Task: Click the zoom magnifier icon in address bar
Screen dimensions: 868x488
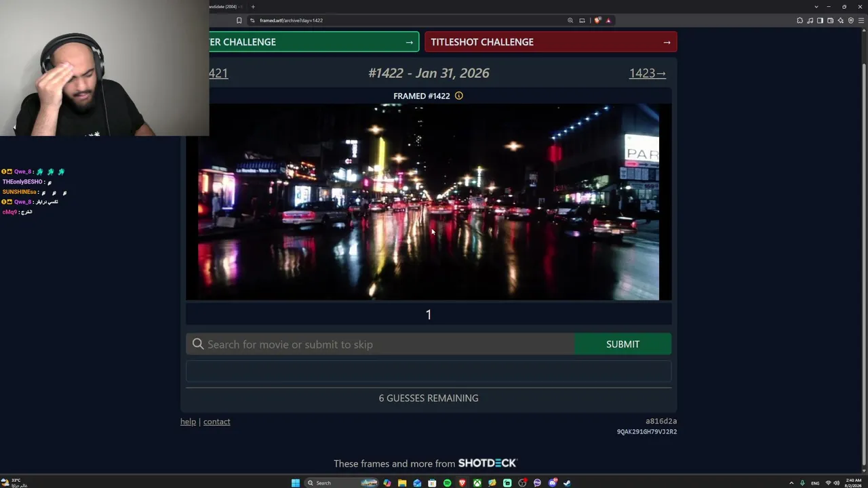Action: (570, 20)
